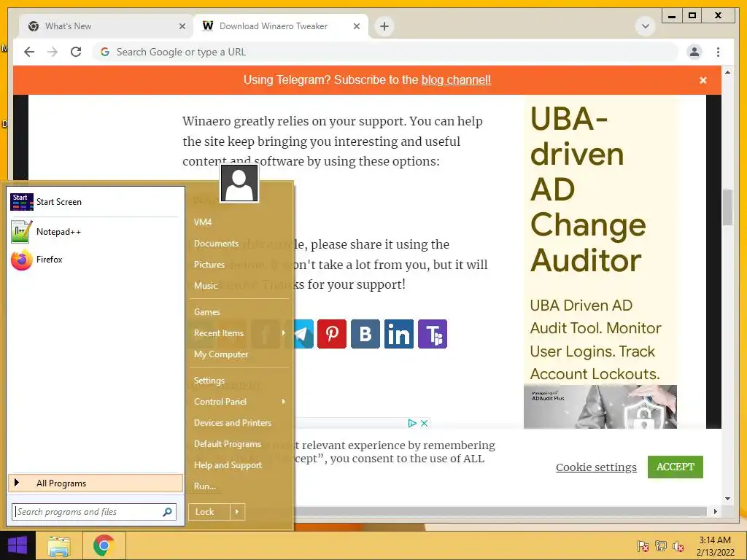
Task: Share article on Pinterest
Action: 332,334
